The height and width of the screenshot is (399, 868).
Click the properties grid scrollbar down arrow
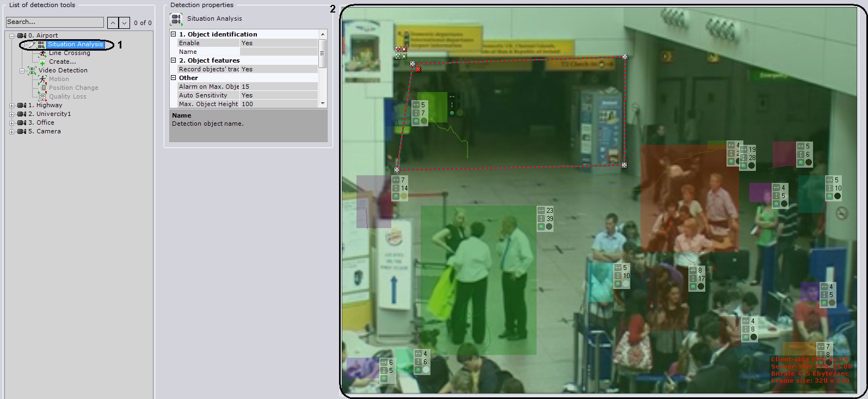pos(323,103)
